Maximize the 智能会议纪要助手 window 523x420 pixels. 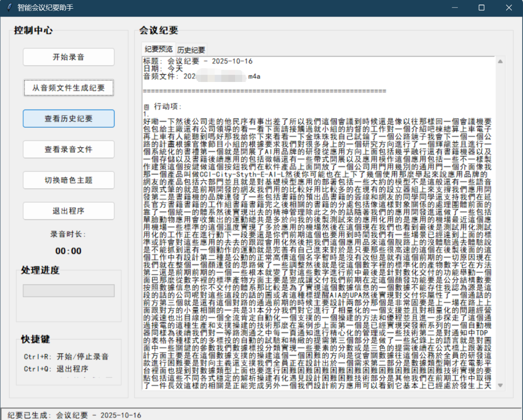[481, 7]
